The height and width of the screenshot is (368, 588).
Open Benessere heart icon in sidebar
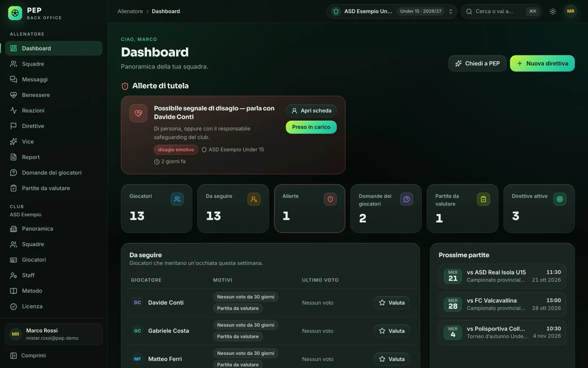point(14,95)
